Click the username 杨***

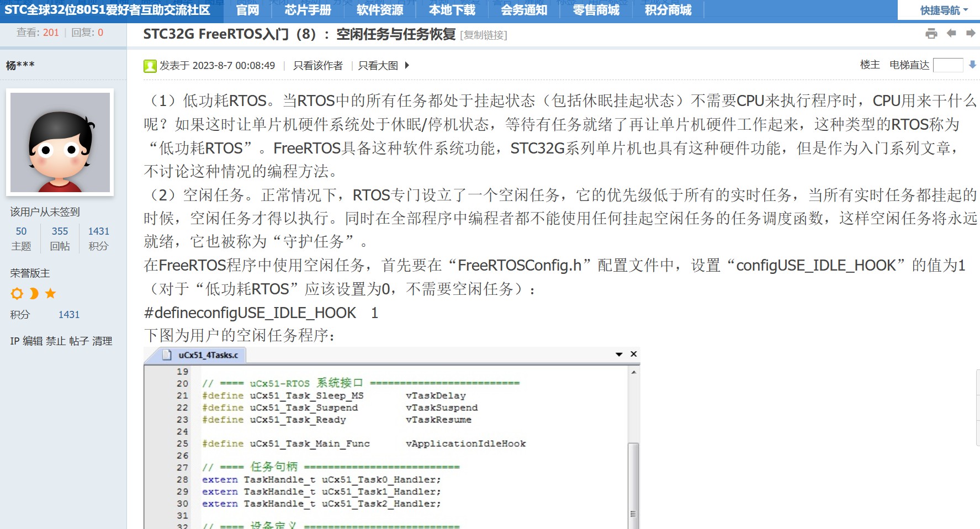(x=20, y=66)
